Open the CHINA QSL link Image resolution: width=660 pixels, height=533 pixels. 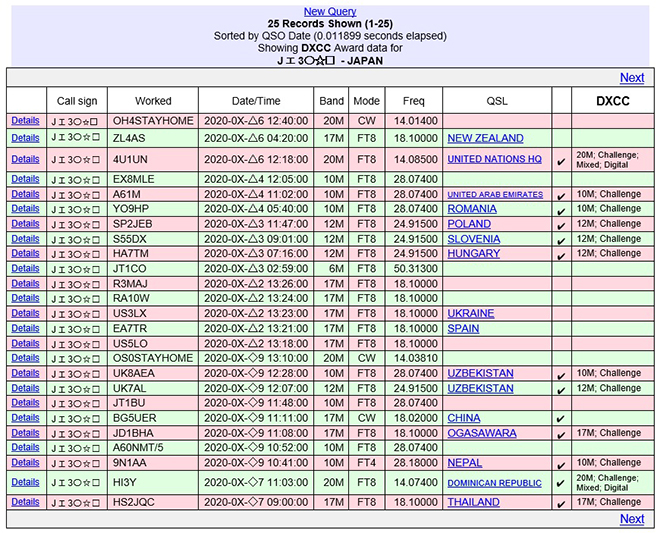(x=463, y=418)
